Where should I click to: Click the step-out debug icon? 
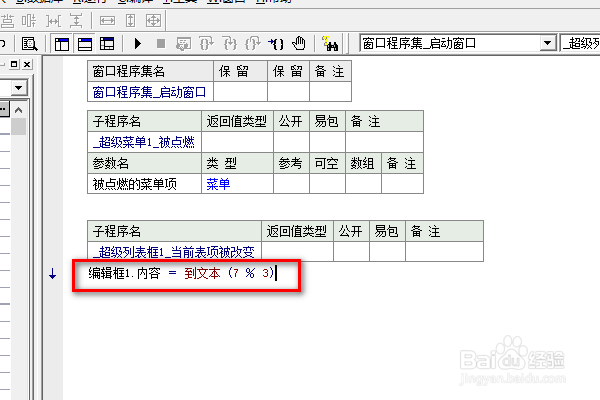click(253, 44)
